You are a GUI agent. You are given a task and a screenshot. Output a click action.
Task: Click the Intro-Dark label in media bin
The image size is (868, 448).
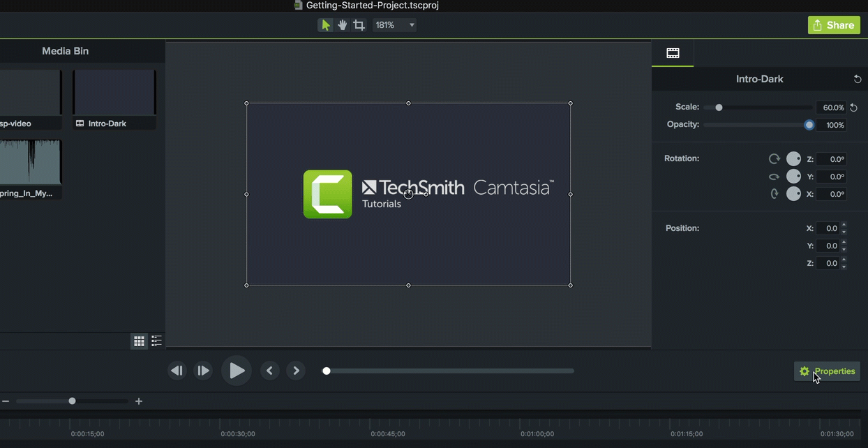tap(107, 124)
